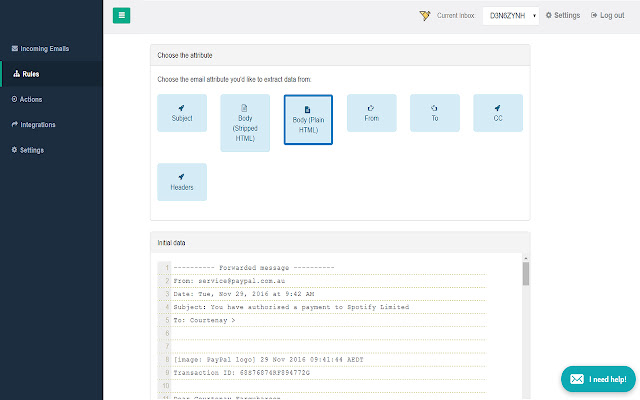Click the initial data scrollbar
640x400 pixels.
(525, 272)
